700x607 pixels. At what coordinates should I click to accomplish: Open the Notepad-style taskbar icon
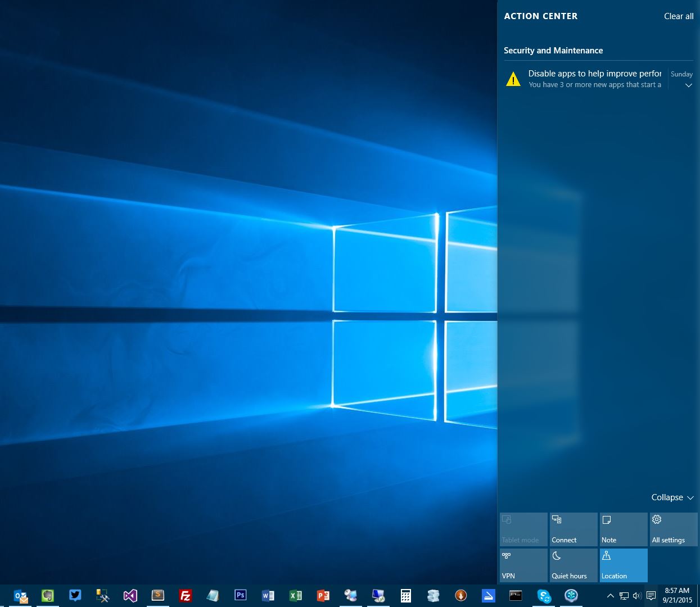click(x=213, y=596)
